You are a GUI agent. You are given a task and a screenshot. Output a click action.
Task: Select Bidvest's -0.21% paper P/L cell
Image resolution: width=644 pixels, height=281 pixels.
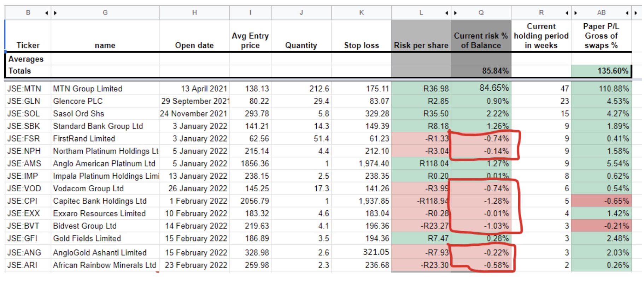(x=601, y=226)
